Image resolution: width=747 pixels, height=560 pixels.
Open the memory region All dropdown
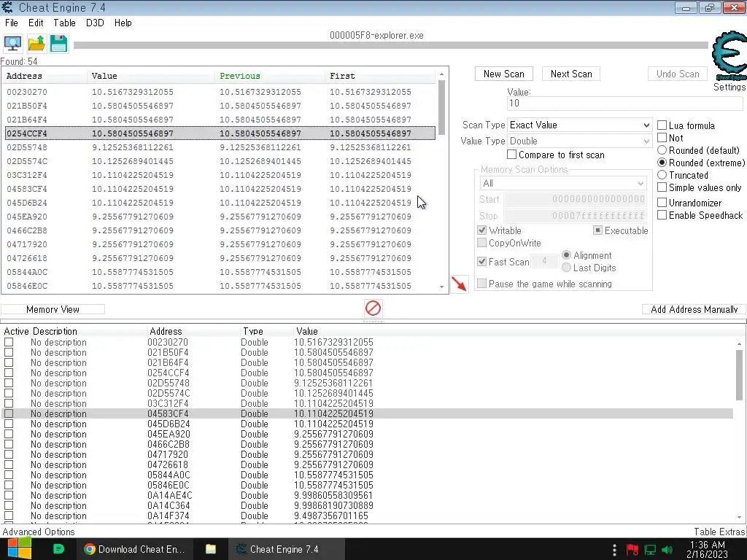coord(562,183)
